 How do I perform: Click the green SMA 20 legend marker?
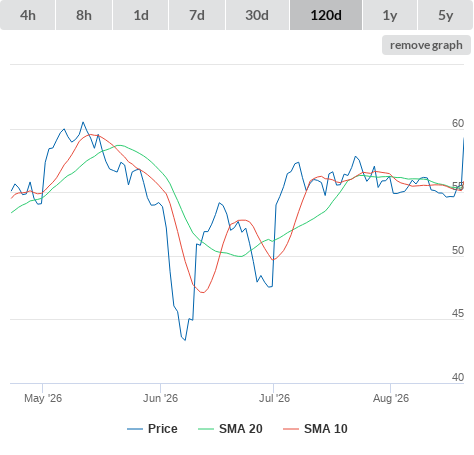(206, 429)
